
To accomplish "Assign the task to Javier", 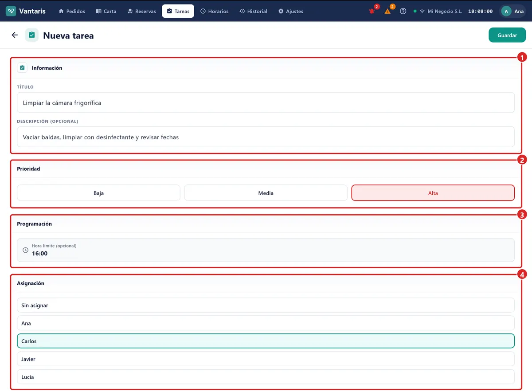I will pyautogui.click(x=266, y=359).
